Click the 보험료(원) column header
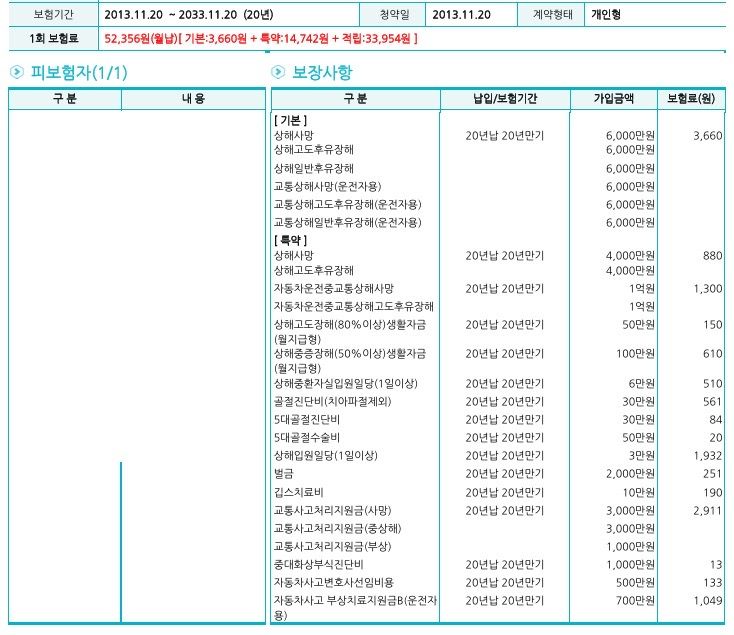The width and height of the screenshot is (734, 635). (x=690, y=99)
